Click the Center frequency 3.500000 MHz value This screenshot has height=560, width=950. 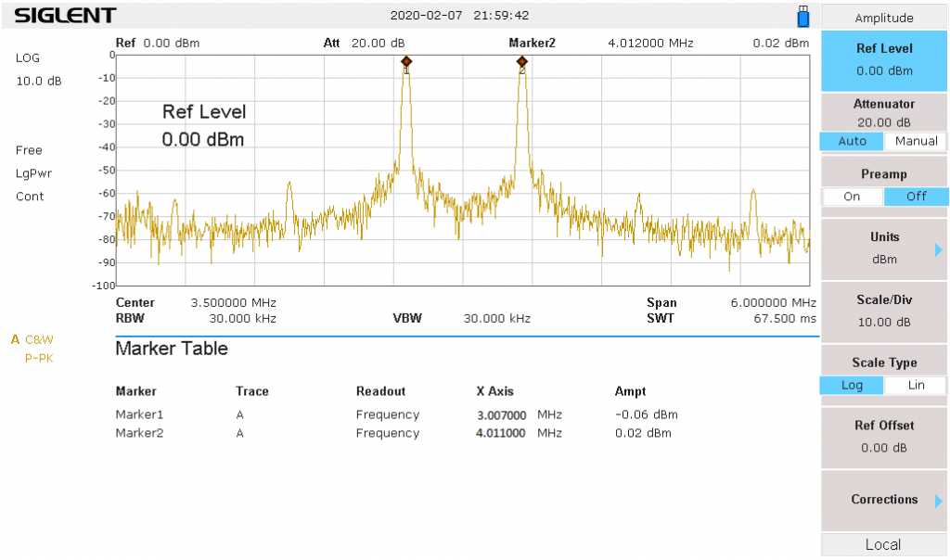coord(233,303)
